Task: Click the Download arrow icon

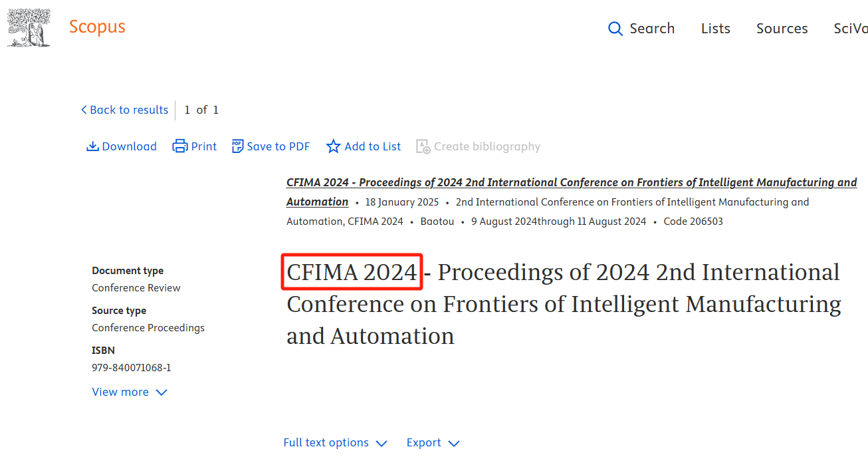Action: (x=93, y=146)
